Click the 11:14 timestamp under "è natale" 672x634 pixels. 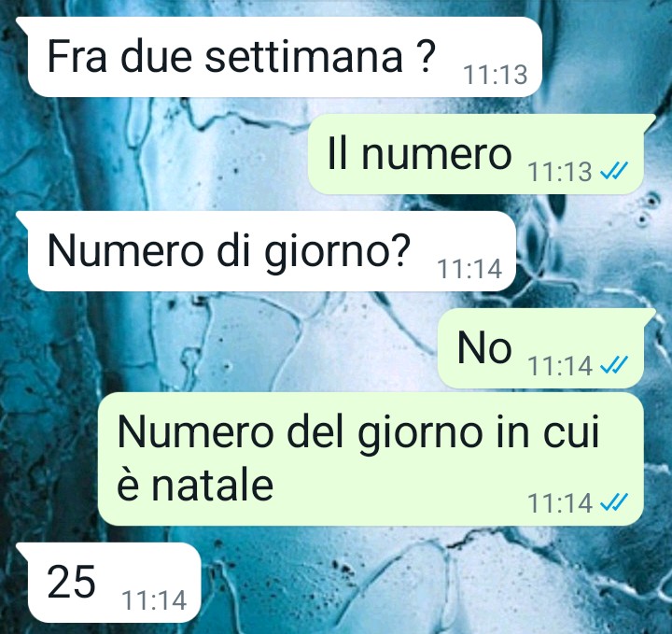tap(560, 503)
